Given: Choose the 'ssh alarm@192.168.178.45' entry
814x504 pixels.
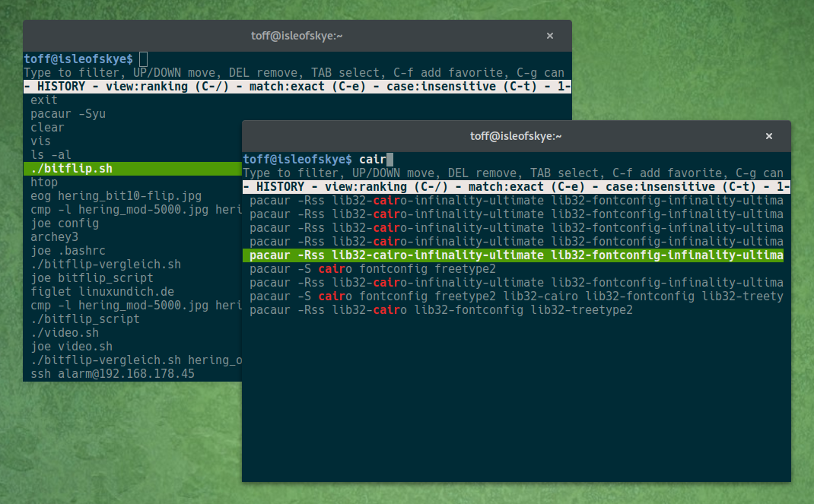Looking at the screenshot, I should (113, 374).
